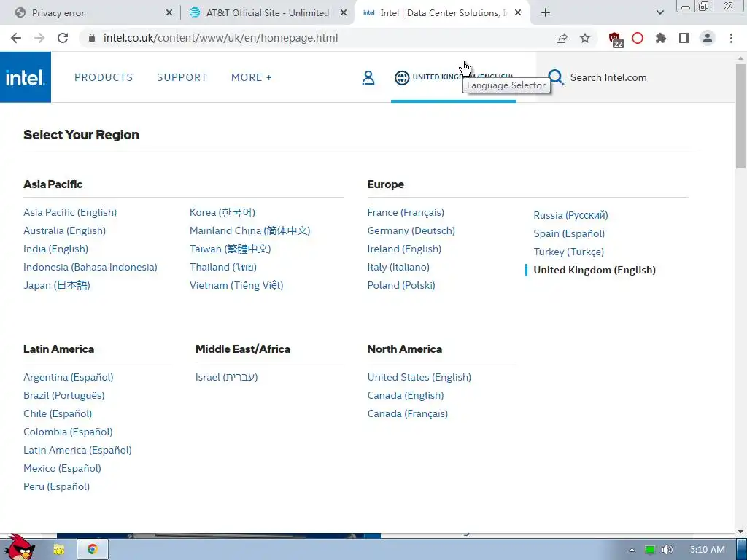Screen dimensions: 747x560
Task: Pick Italy (Italiano)
Action: 398,267
